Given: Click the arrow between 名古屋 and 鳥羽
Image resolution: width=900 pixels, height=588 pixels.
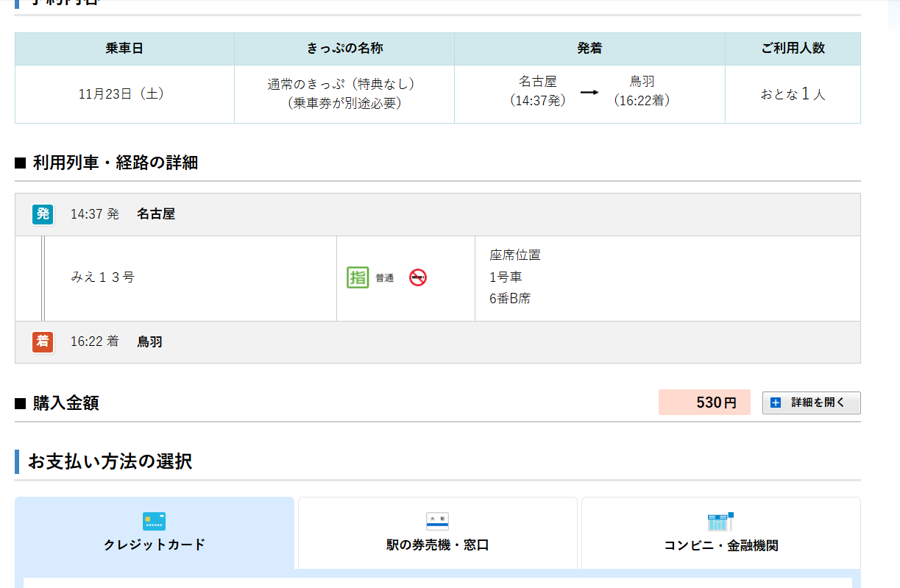Looking at the screenshot, I should tap(589, 93).
